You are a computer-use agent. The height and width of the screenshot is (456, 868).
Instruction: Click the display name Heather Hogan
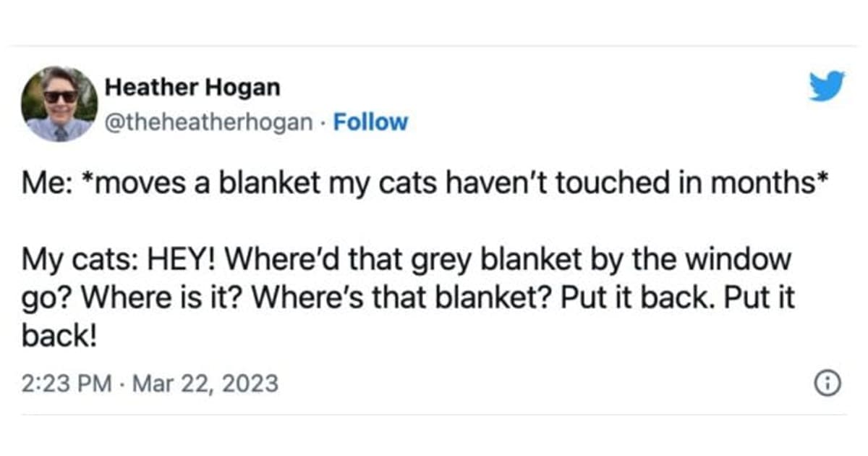(x=194, y=88)
